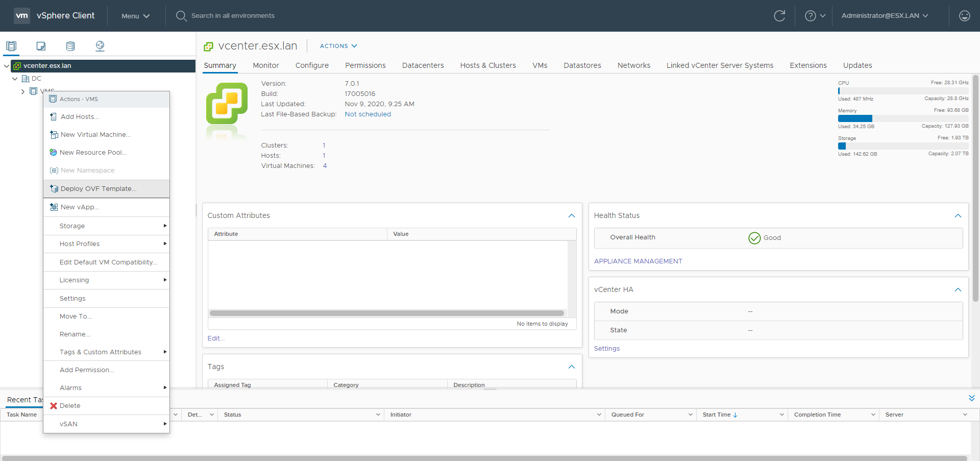Click the smiley feedback icon
Image resolution: width=980 pixels, height=461 pixels.
click(964, 16)
